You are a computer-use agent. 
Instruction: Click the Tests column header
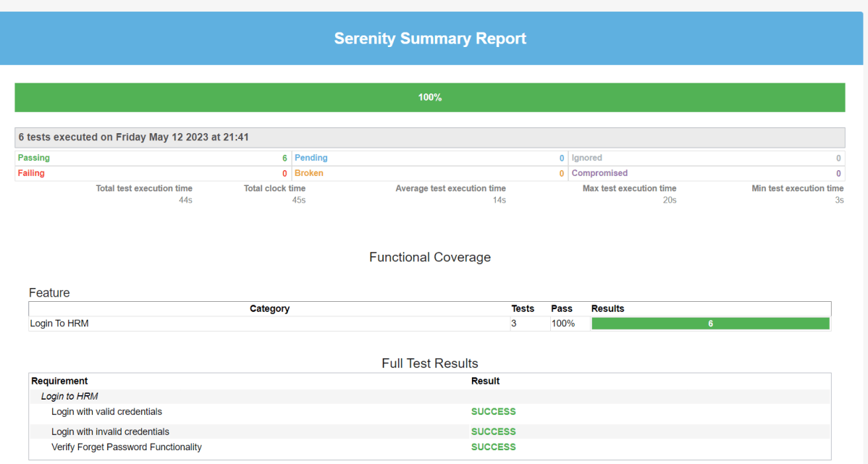pyautogui.click(x=523, y=309)
